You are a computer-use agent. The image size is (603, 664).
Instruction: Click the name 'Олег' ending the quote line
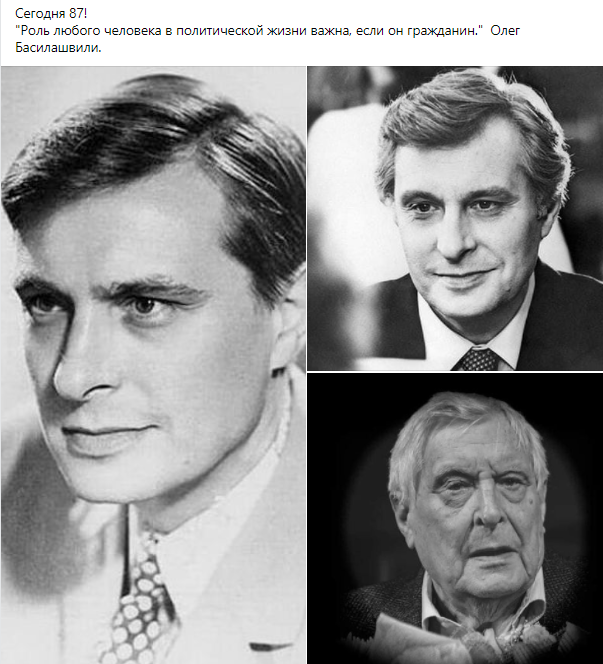(505, 30)
